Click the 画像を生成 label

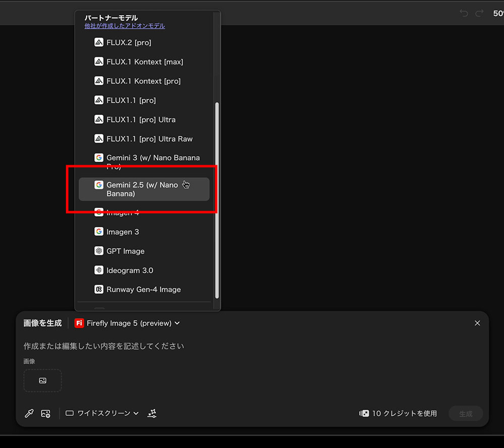point(42,323)
